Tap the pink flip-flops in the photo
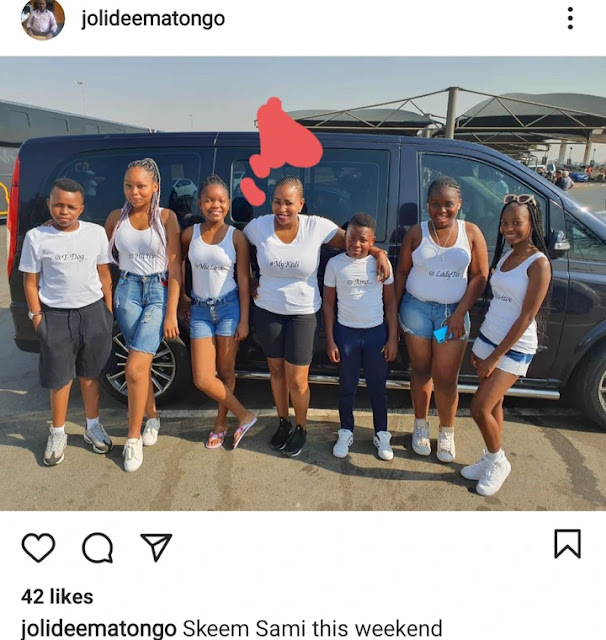The image size is (606, 640). 231,434
